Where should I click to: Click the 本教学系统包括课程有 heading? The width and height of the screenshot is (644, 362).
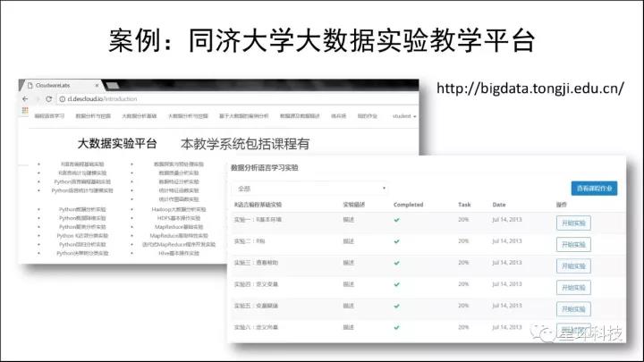tap(245, 144)
